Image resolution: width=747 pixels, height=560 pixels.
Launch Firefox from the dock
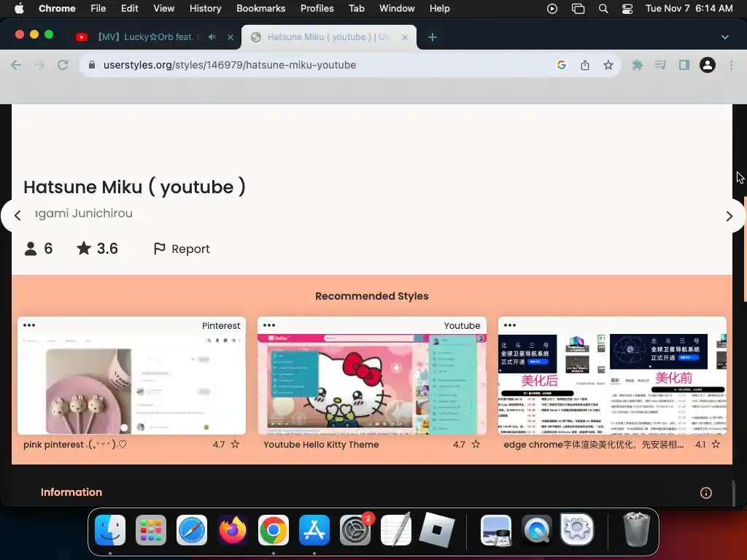coord(233,530)
